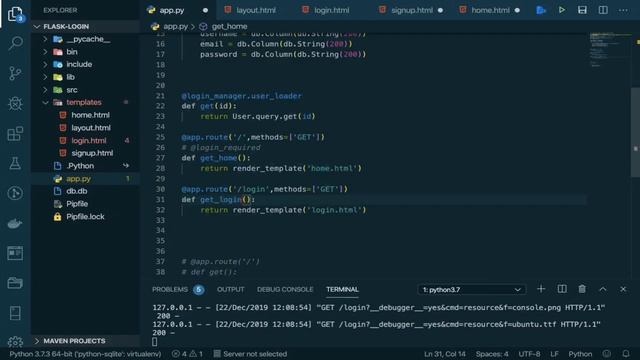The image size is (640, 360).
Task: Open signup.html in explorer tree
Action: pyautogui.click(x=92, y=153)
